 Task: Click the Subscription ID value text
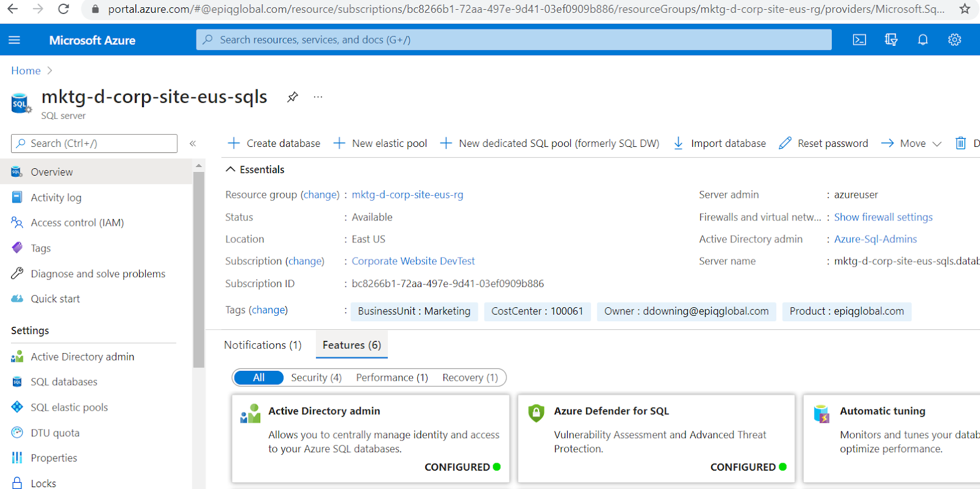(x=448, y=284)
